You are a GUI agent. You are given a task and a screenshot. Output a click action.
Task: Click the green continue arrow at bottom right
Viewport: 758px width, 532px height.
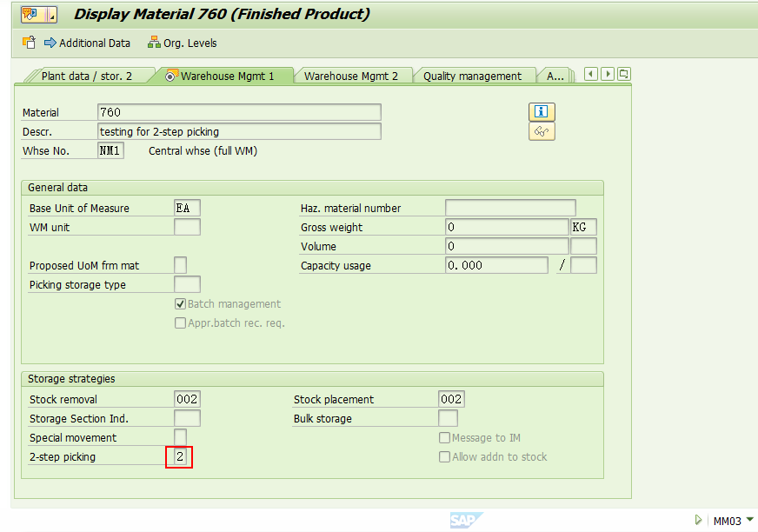coord(699,519)
